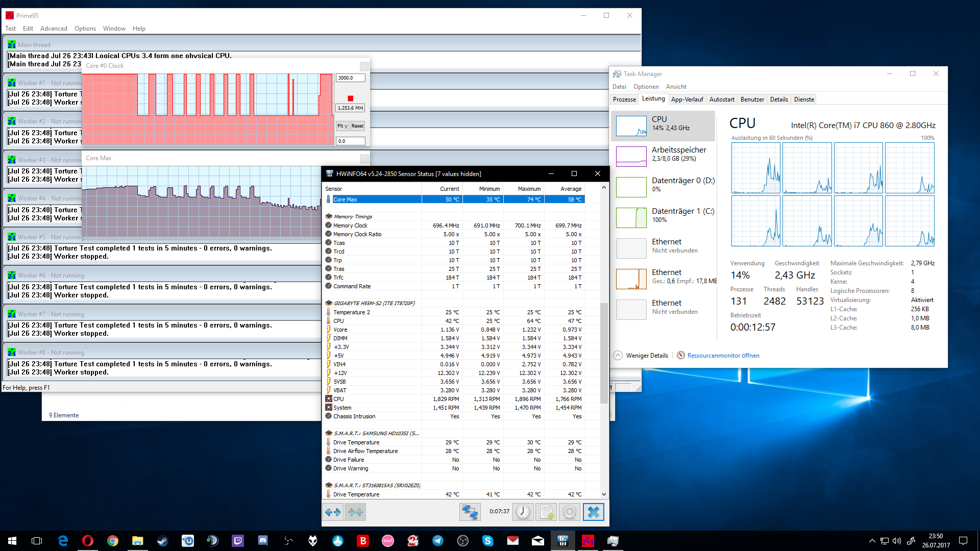The width and height of the screenshot is (980, 551).
Task: Click the collapse columns arrows button in HWiNFO
Action: click(x=355, y=512)
